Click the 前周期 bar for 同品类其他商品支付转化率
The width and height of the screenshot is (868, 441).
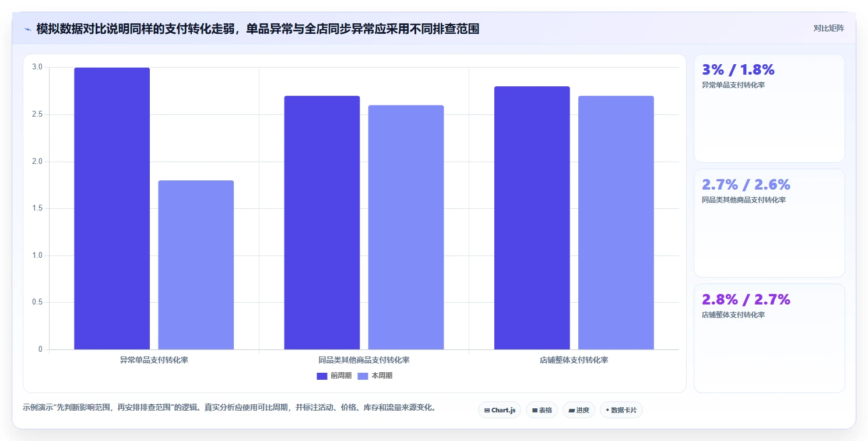[x=322, y=222]
